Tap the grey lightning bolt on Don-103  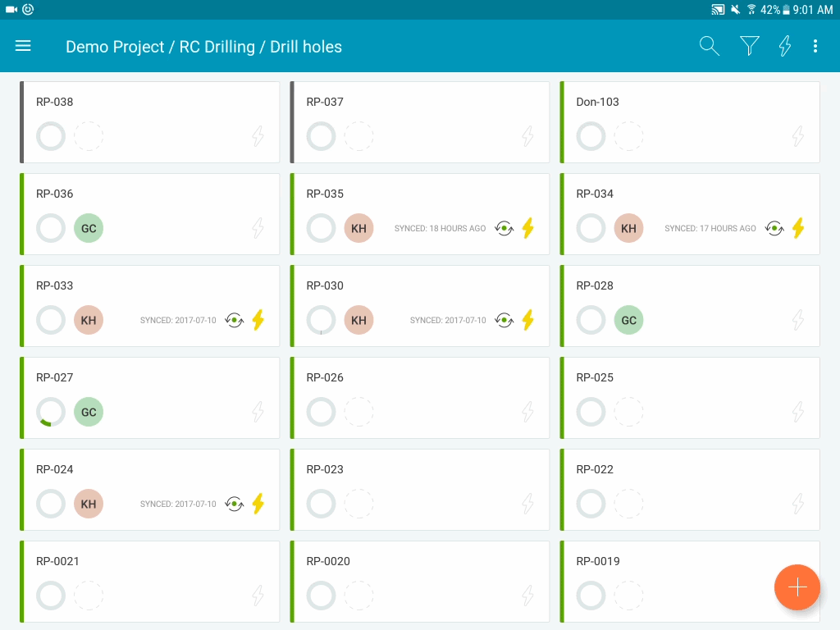(797, 136)
